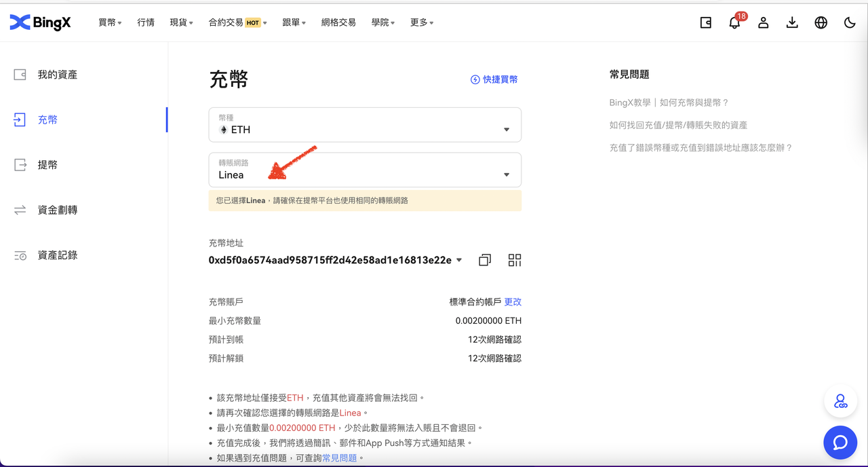This screenshot has height=467, width=868.
Task: Go to 網格交易 in top navigation
Action: click(338, 22)
